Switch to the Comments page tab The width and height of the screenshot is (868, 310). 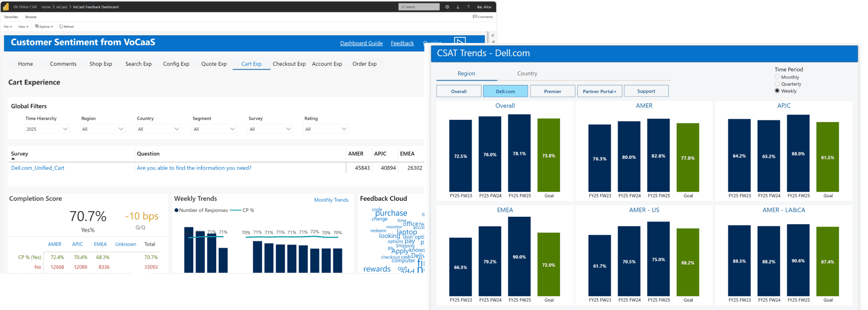click(x=63, y=64)
